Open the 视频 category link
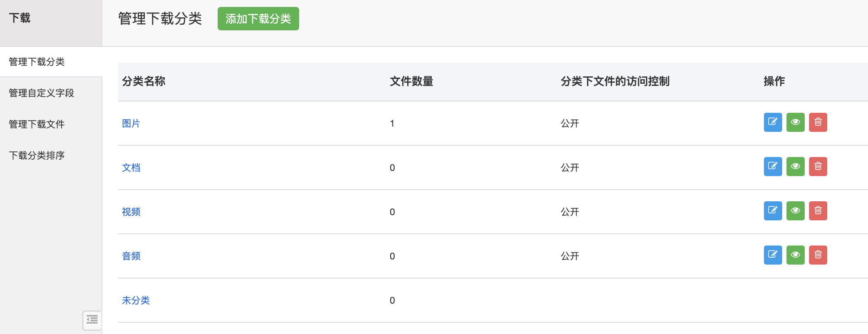868x334 pixels. pos(131,212)
